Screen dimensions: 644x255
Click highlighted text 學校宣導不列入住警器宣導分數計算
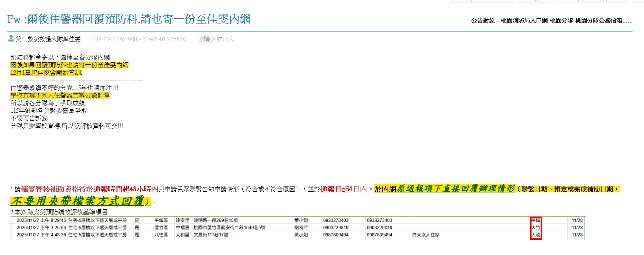[x=60, y=95]
